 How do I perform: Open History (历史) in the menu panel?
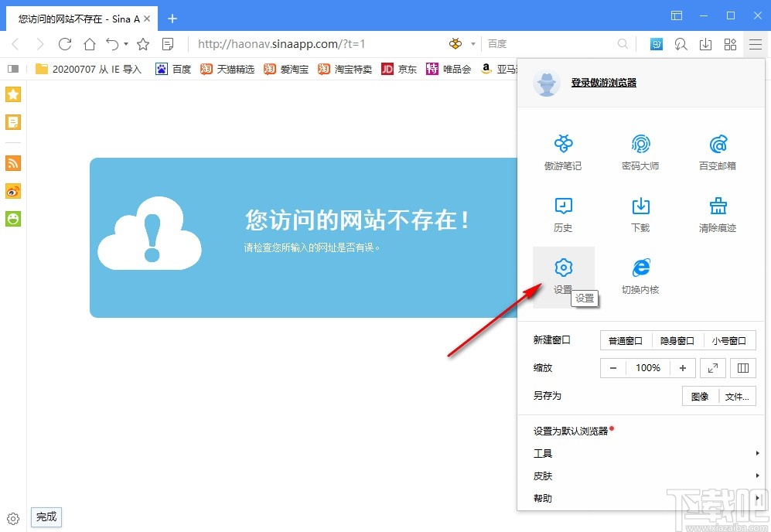(x=563, y=213)
